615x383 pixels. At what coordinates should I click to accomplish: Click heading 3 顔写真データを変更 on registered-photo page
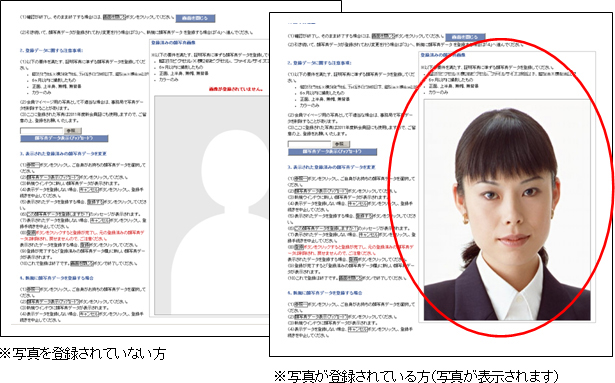[331, 167]
